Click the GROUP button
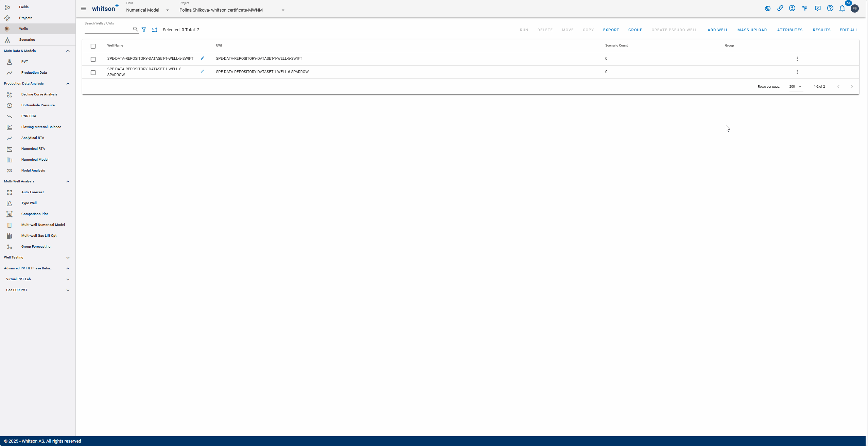 635,30
